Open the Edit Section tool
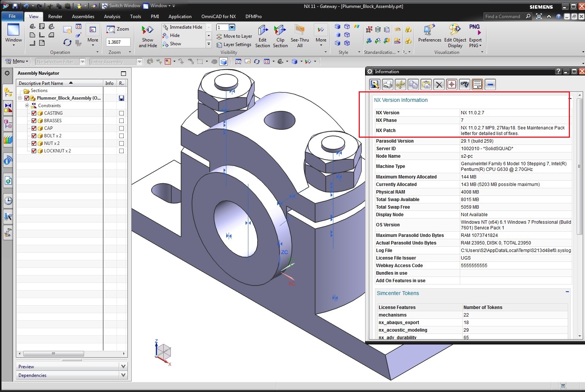The image size is (585, 392). (x=263, y=37)
